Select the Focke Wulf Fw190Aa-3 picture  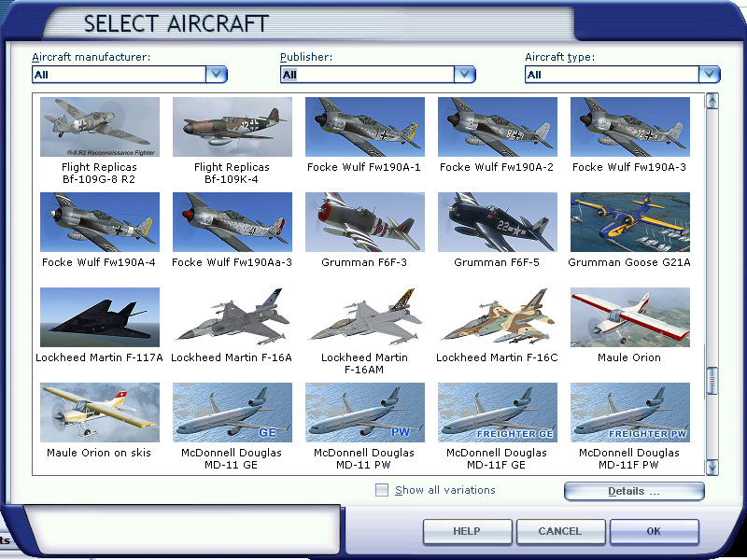[232, 222]
